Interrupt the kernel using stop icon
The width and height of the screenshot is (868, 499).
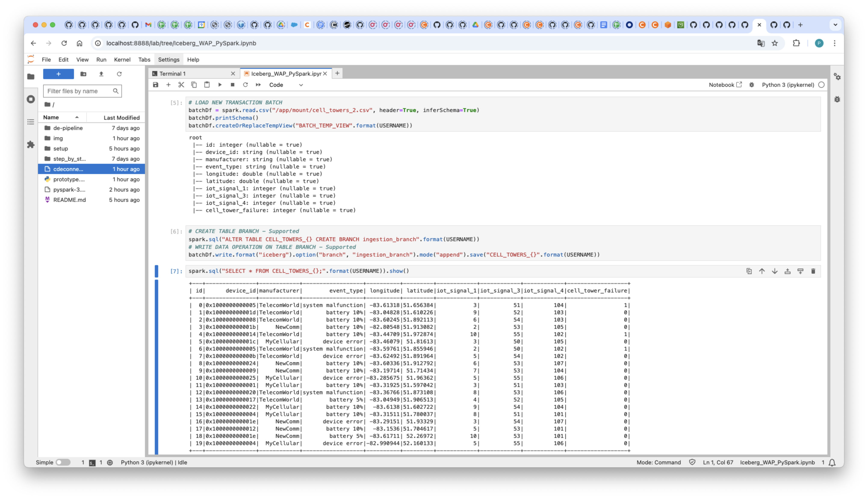pyautogui.click(x=232, y=85)
